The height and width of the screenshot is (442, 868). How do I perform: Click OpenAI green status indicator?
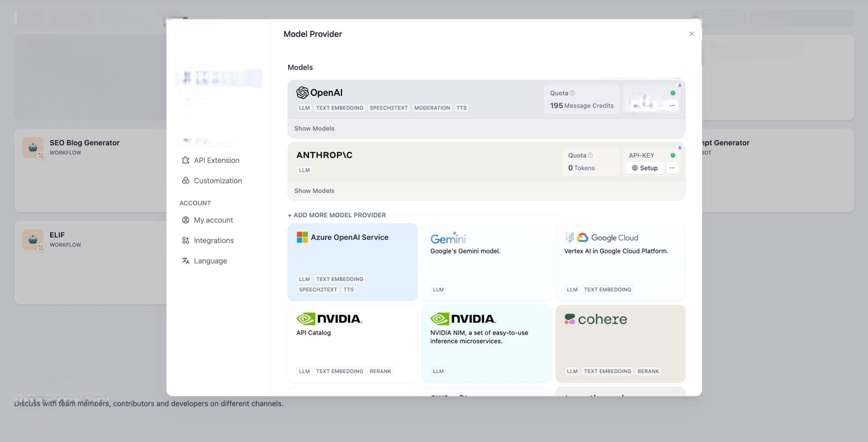point(673,93)
